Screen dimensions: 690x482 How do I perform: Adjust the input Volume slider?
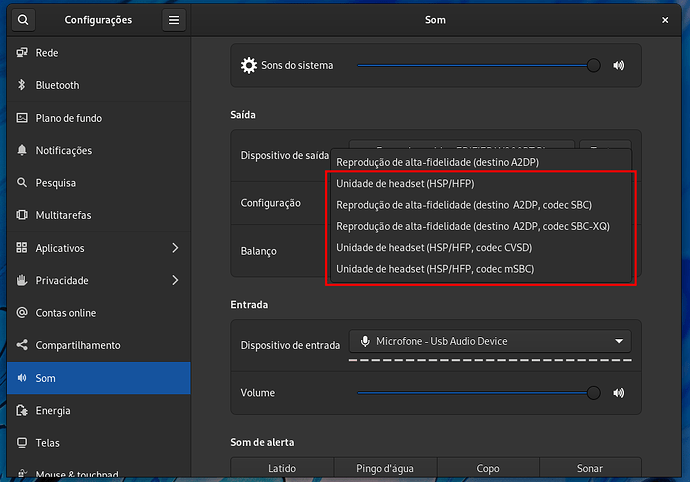coord(479,393)
